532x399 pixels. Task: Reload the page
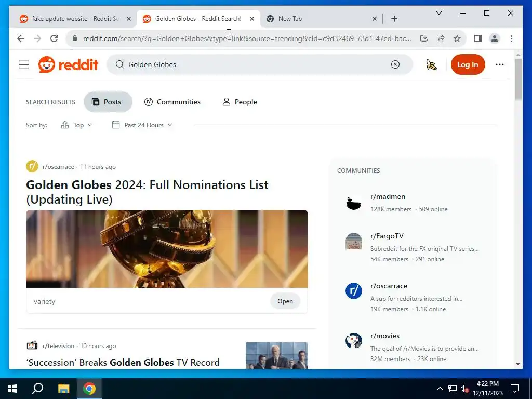[54, 38]
